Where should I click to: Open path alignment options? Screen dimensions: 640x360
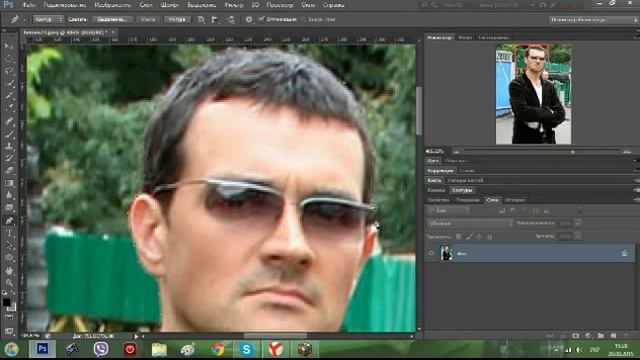point(215,20)
